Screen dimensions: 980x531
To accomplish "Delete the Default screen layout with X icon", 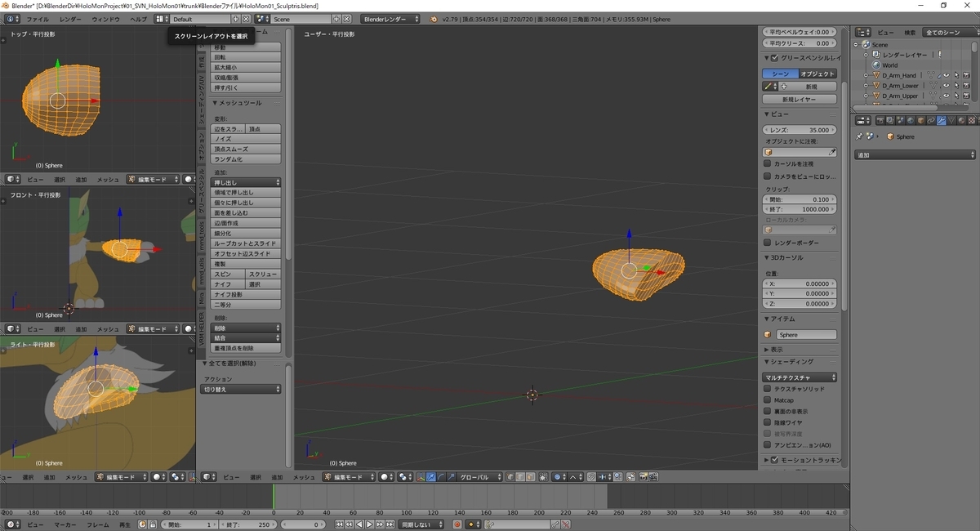I will 246,18.
